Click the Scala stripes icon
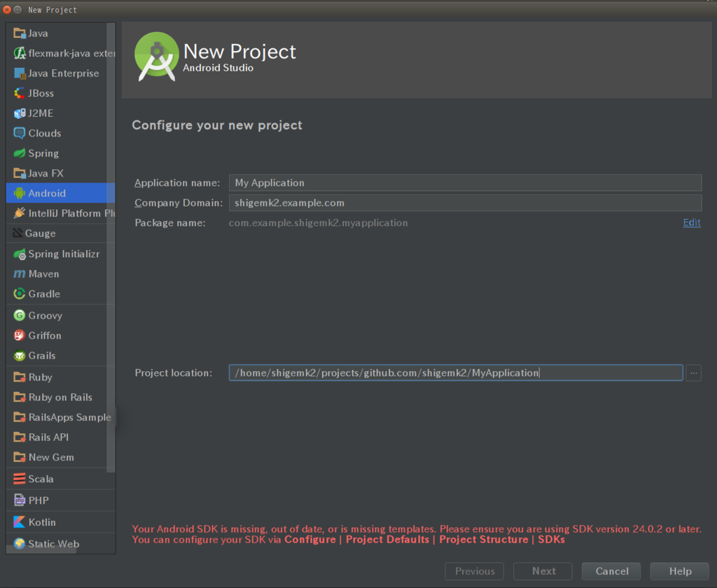Viewport: 717px width, 588px height. pyautogui.click(x=19, y=479)
